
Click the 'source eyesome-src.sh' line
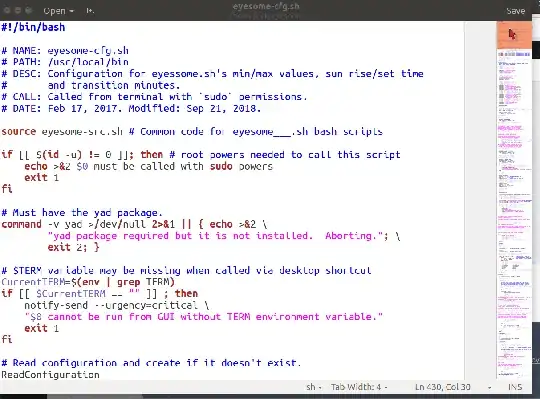click(x=192, y=132)
